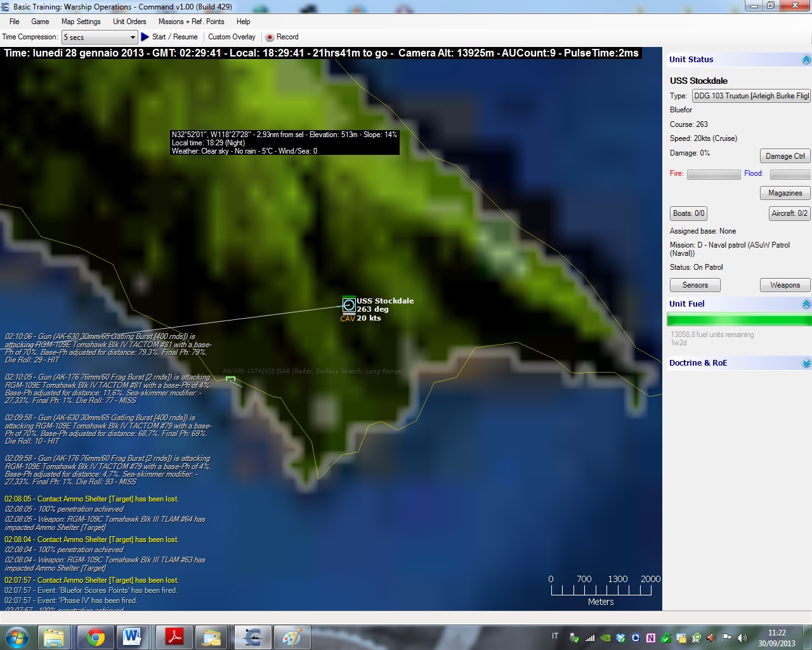The width and height of the screenshot is (812, 650).
Task: Open Windows Explorer from the taskbar
Action: point(54,637)
